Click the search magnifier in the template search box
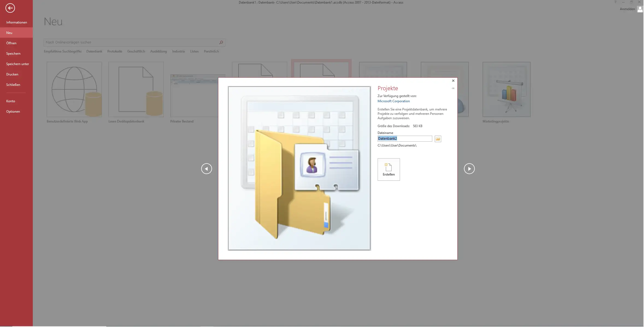Screen dimensions: 644x327 click(221, 42)
